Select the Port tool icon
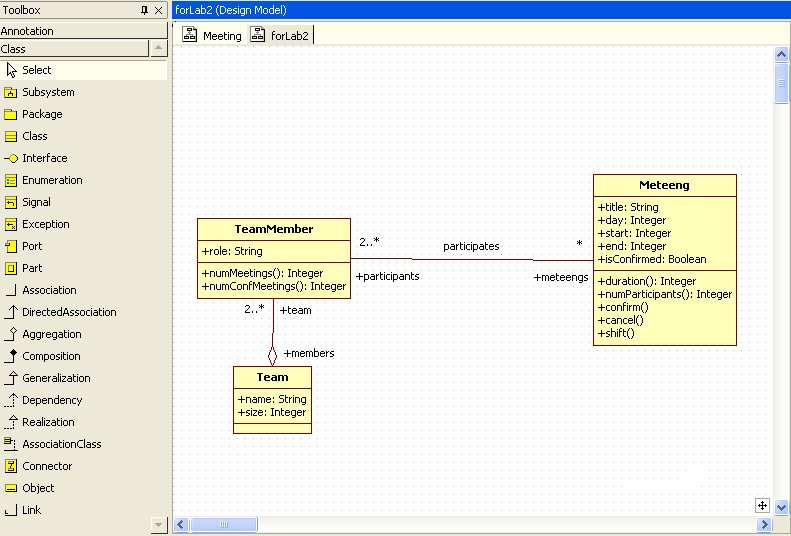 coord(11,247)
